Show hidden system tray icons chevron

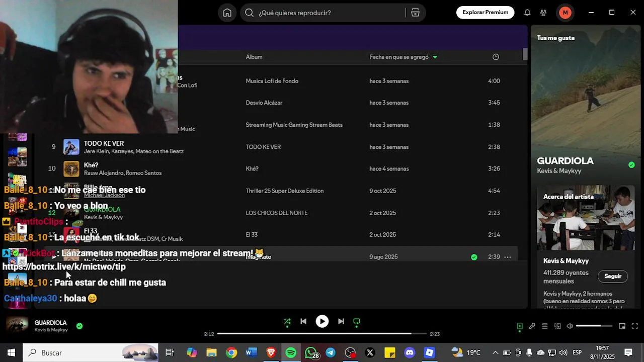tap(495, 353)
